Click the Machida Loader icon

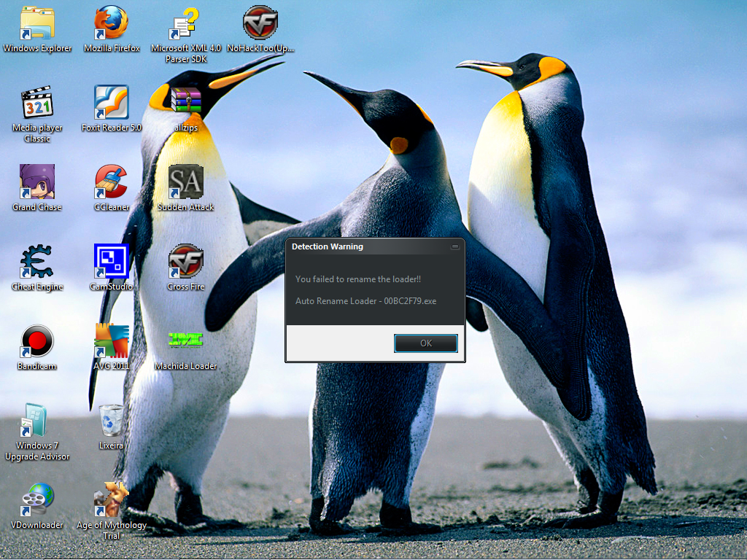pos(186,341)
